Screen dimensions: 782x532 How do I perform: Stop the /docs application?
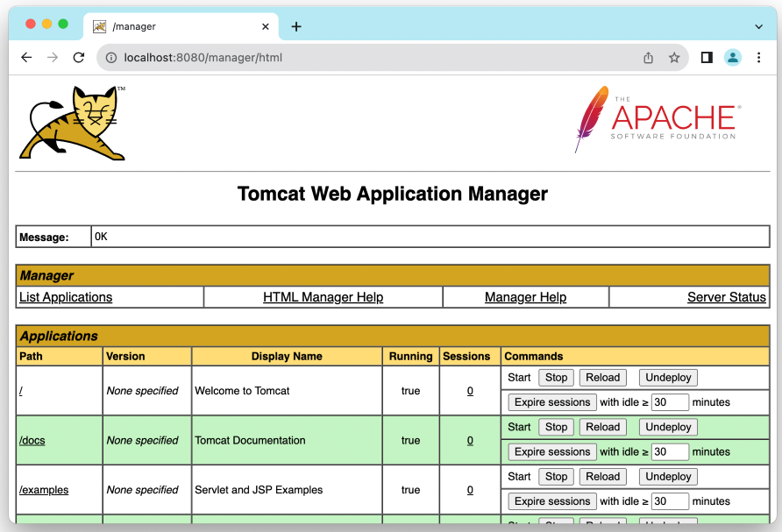click(556, 428)
